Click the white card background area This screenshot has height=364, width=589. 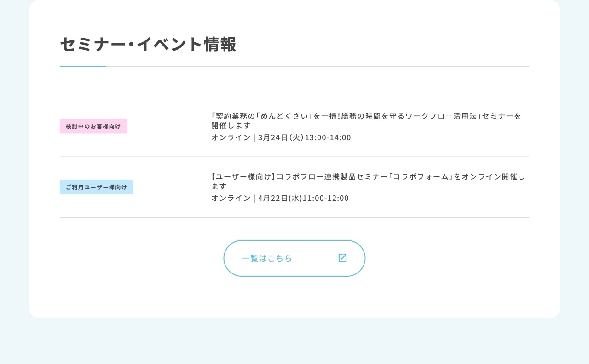(294, 299)
